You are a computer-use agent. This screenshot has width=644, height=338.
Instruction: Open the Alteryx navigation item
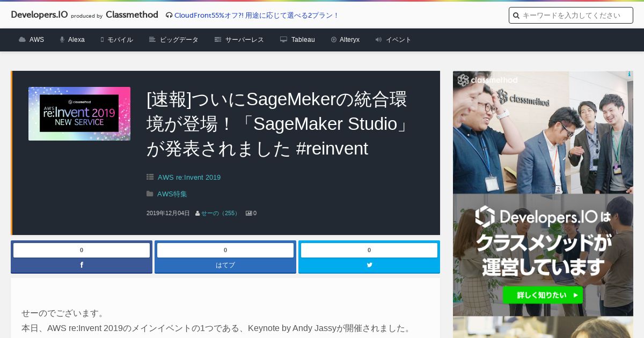pyautogui.click(x=345, y=40)
